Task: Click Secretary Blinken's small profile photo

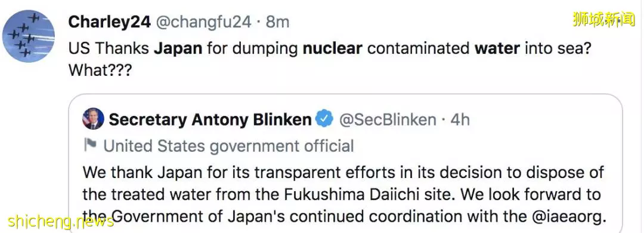Action: click(93, 119)
